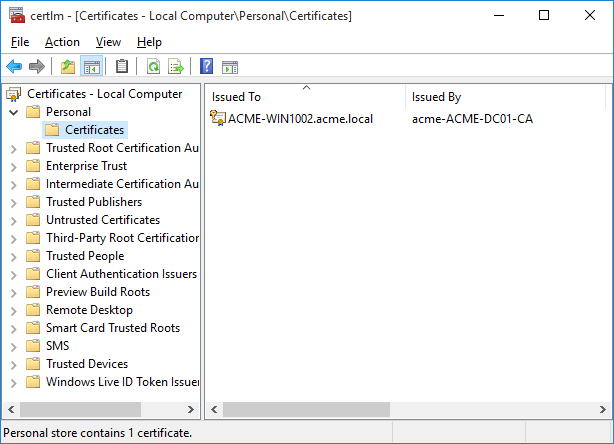
Task: Sort by the Issued By column header
Action: tap(505, 97)
